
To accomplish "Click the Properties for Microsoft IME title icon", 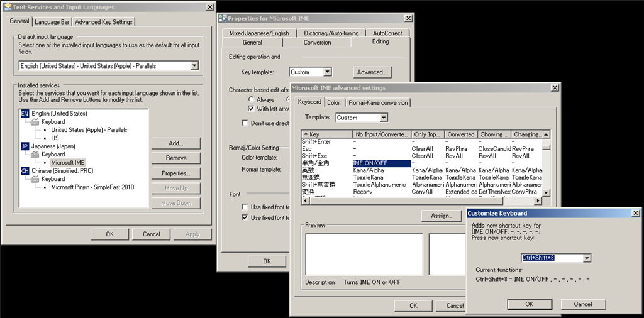I will [x=223, y=18].
